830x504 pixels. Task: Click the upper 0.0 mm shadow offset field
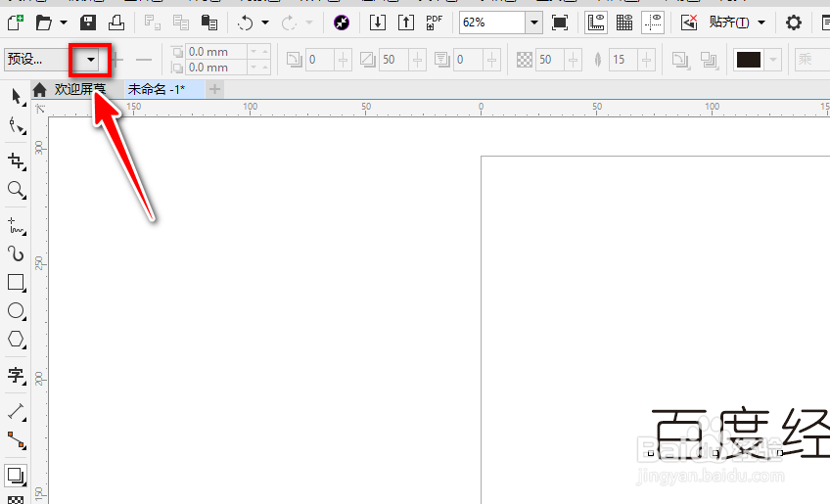216,51
